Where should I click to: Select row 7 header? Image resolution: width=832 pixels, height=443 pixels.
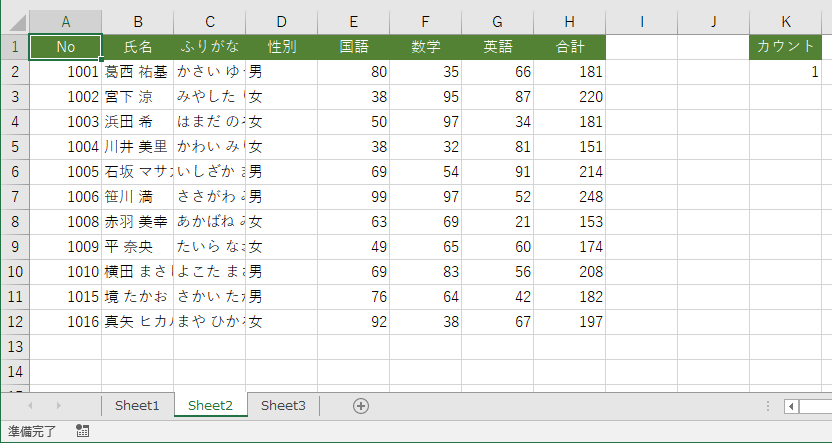coord(15,196)
